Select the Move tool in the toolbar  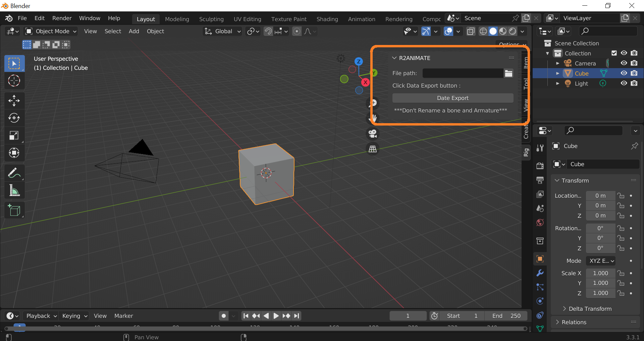coord(14,100)
